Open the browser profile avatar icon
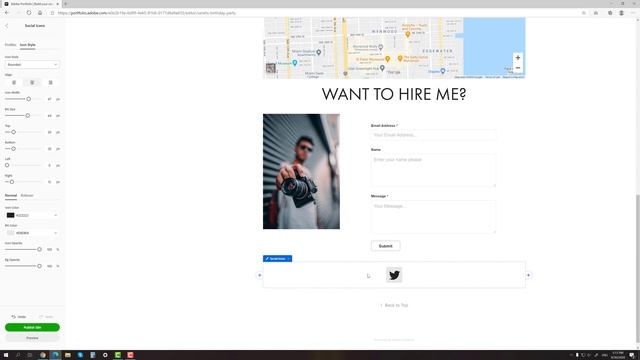 point(621,13)
